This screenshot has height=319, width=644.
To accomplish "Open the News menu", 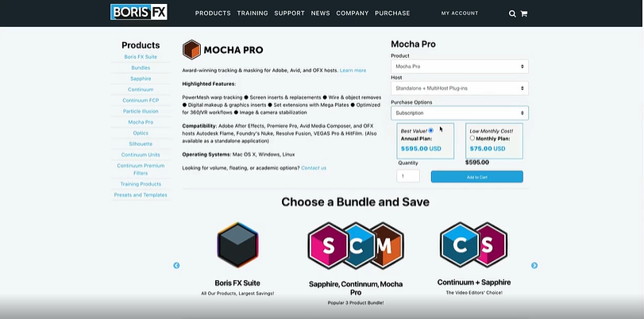I will click(x=320, y=13).
